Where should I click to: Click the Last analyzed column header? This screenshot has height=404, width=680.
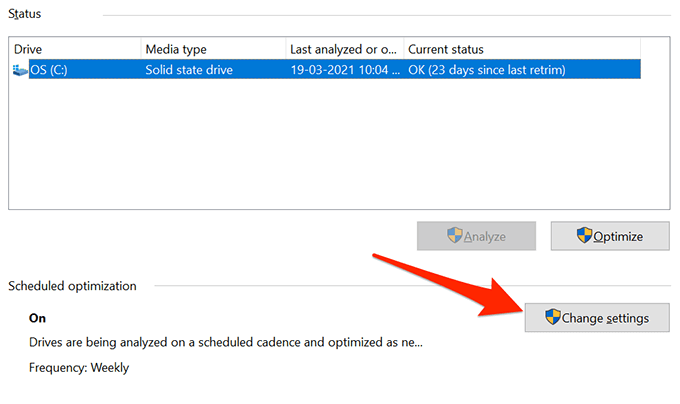343,49
